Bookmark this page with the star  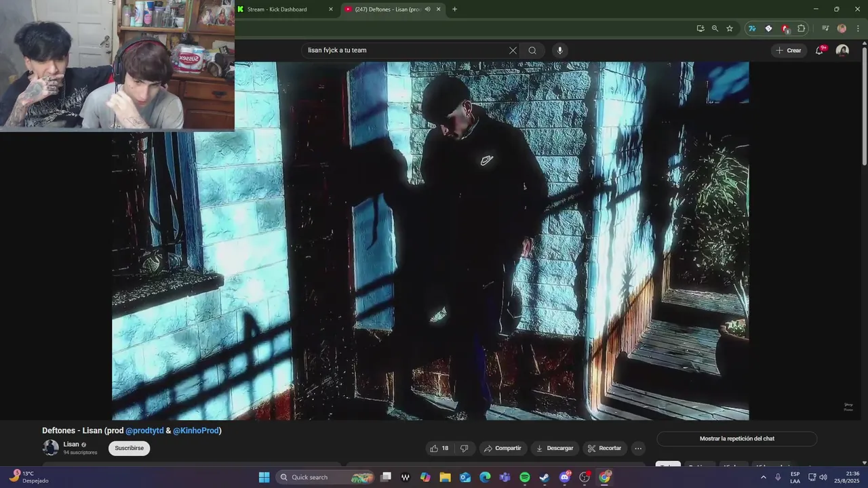(730, 28)
